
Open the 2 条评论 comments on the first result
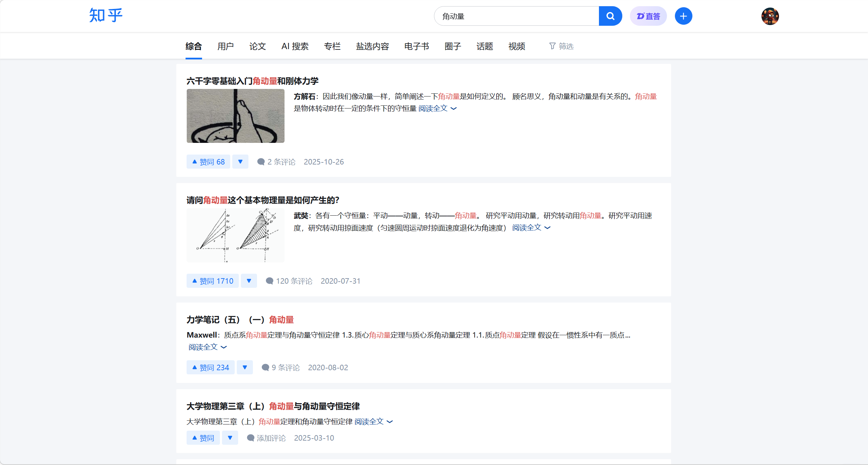click(277, 162)
